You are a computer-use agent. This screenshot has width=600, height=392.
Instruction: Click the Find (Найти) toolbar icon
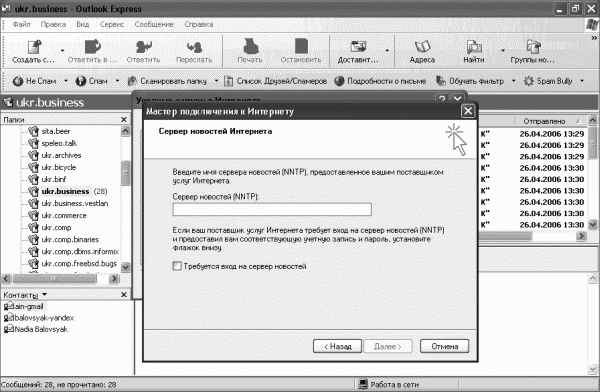point(474,47)
